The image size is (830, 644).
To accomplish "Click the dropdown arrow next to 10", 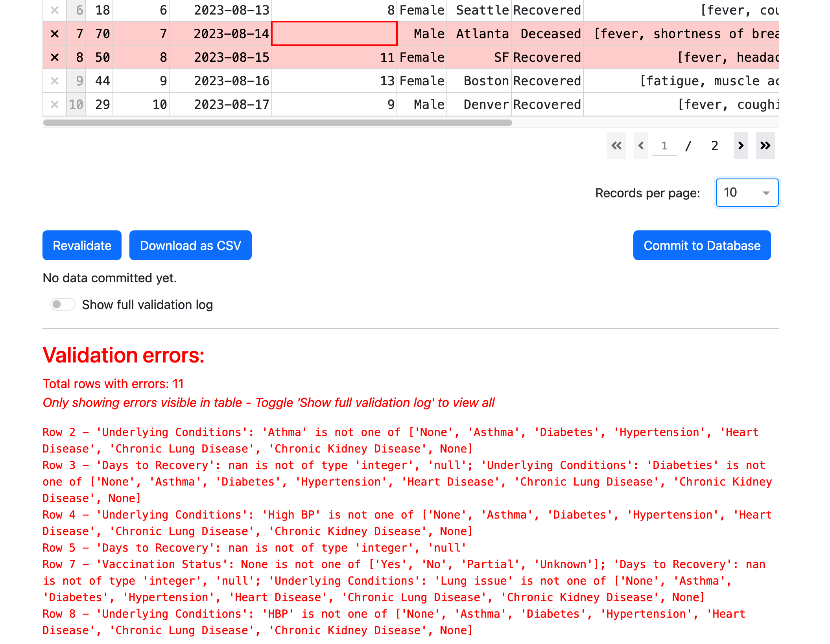I will click(x=766, y=193).
